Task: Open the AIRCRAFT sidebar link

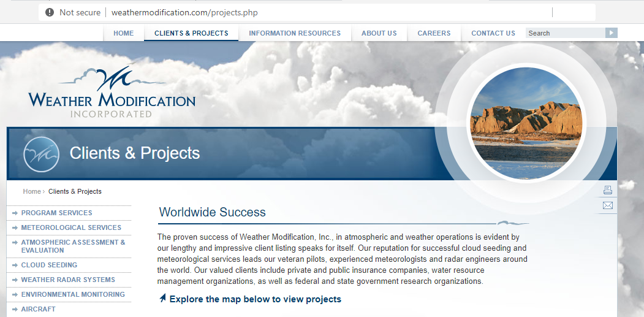Action: click(x=38, y=309)
